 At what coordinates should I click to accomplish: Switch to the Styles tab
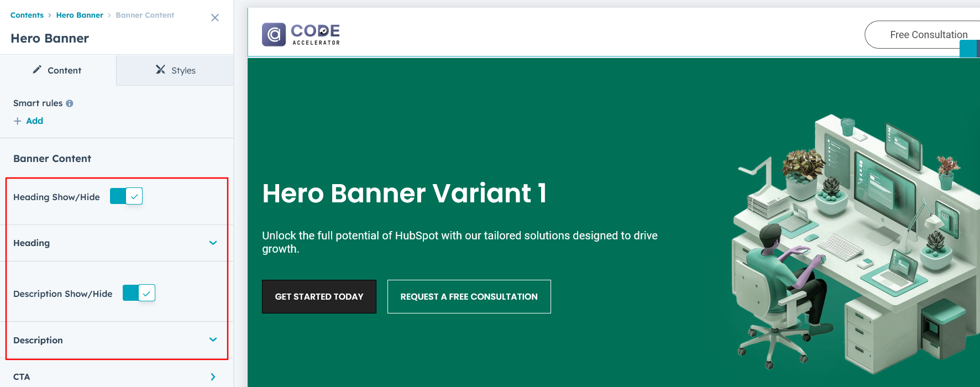[176, 70]
